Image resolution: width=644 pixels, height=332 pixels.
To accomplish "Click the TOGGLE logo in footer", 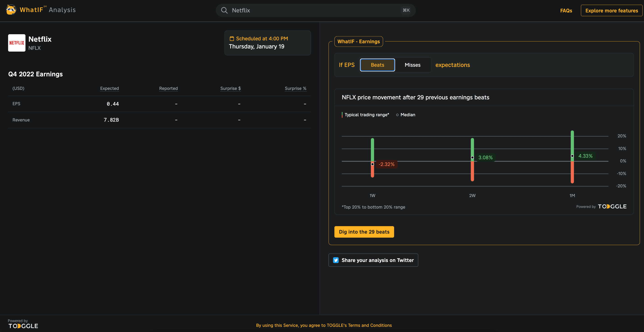I will 23,326.
